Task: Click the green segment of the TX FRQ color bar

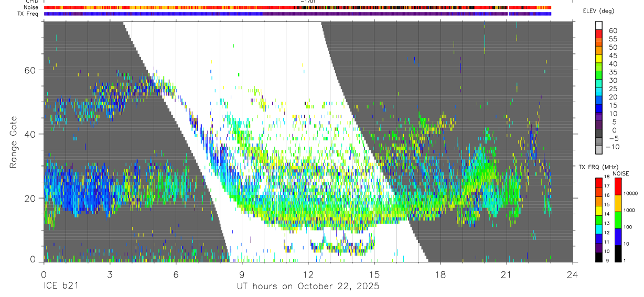Action: point(599,220)
